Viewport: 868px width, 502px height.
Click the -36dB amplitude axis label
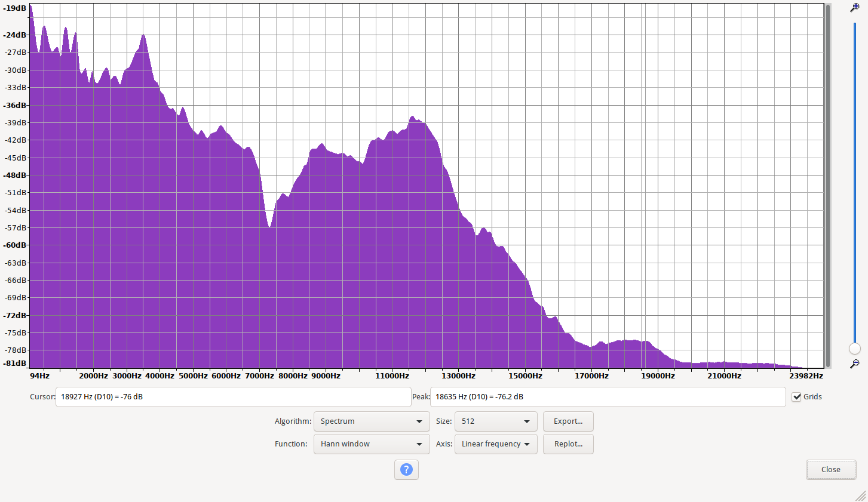point(15,105)
